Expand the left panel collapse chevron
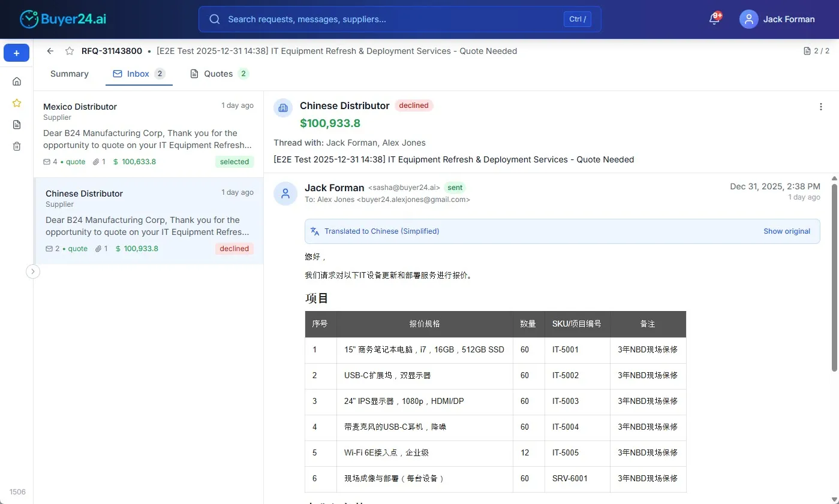 (33, 271)
